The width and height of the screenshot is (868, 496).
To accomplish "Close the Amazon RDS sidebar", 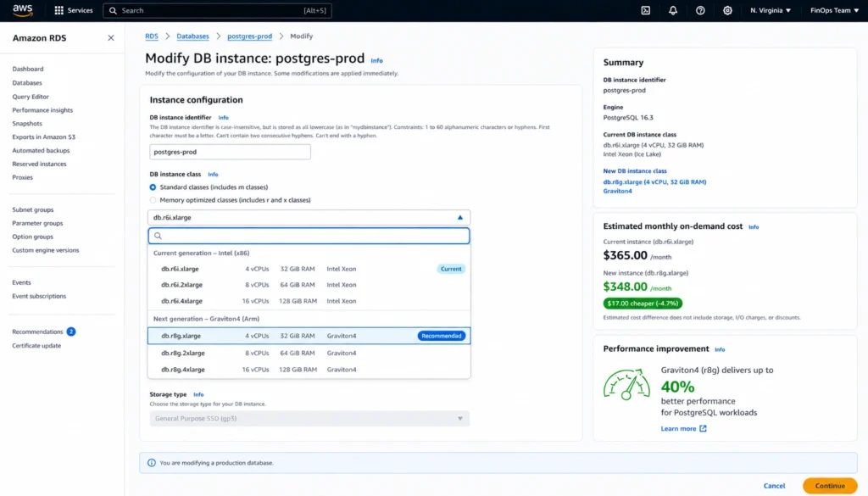I will pyautogui.click(x=111, y=38).
